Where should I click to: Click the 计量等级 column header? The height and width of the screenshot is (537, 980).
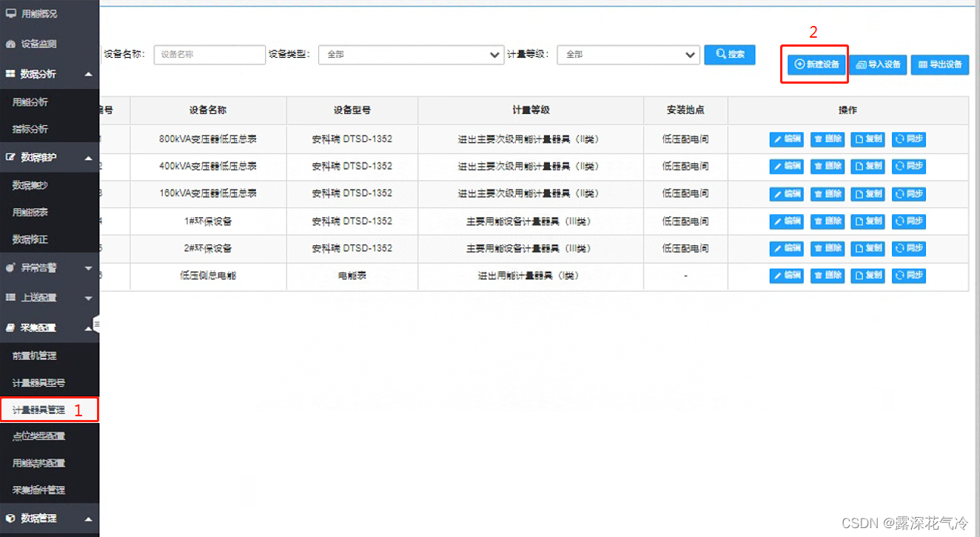[531, 110]
